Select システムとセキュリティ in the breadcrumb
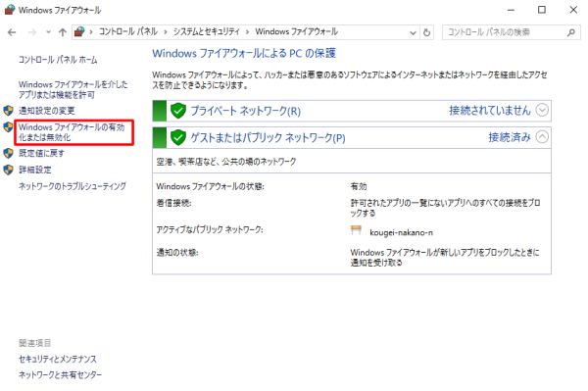 coord(206,32)
